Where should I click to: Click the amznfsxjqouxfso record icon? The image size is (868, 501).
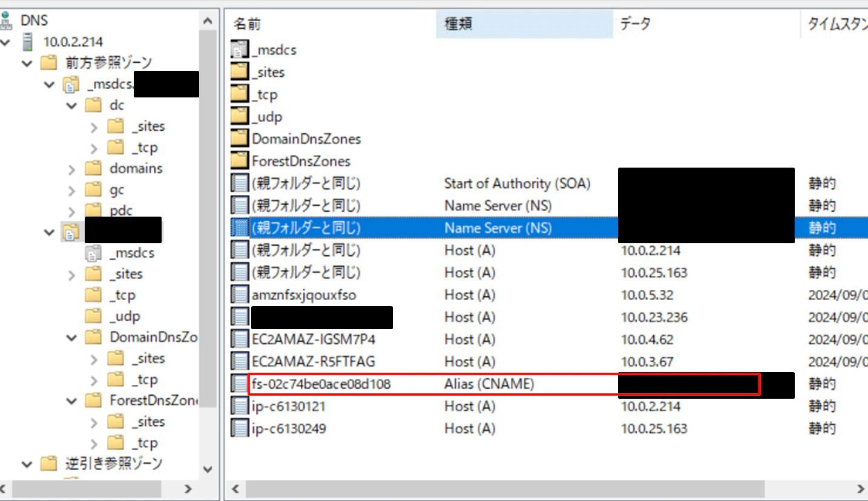[x=240, y=295]
